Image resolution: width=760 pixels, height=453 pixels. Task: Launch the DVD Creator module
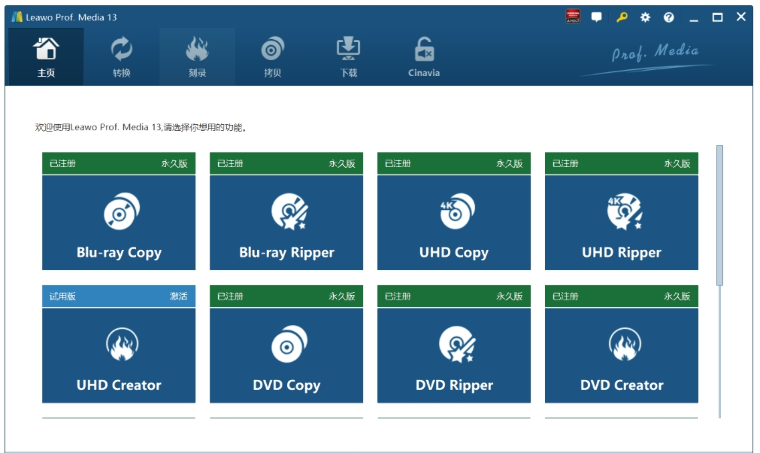[621, 354]
